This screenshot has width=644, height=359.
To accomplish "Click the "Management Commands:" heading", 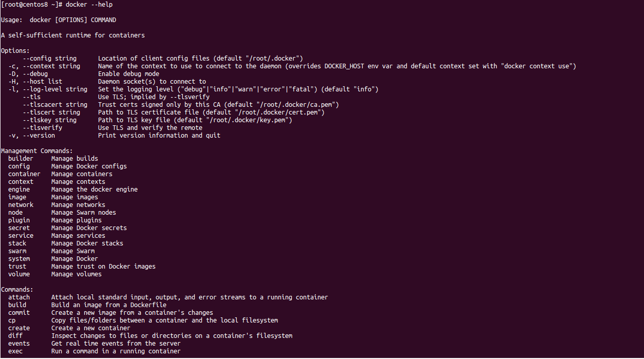I will pos(37,151).
